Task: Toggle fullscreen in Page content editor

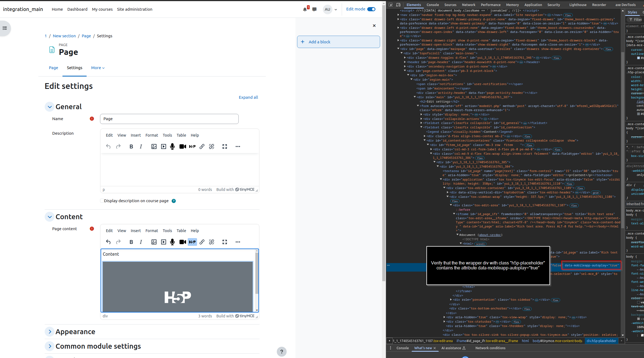Action: click(225, 242)
